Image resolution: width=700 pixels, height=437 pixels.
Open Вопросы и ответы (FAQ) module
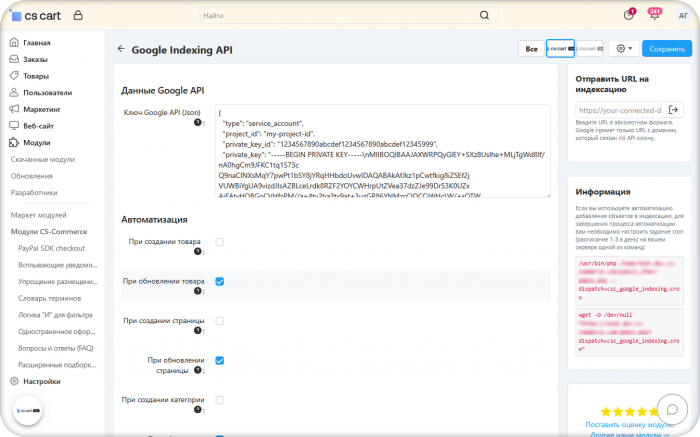56,348
